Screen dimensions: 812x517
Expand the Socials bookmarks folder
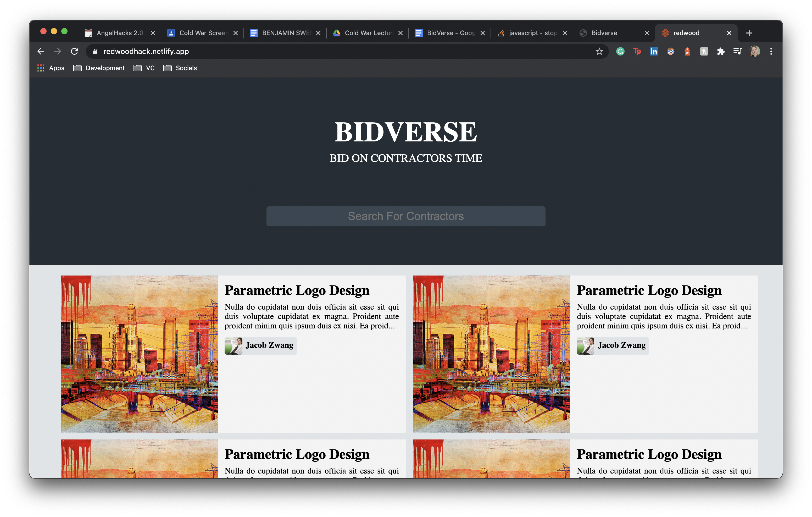point(180,68)
